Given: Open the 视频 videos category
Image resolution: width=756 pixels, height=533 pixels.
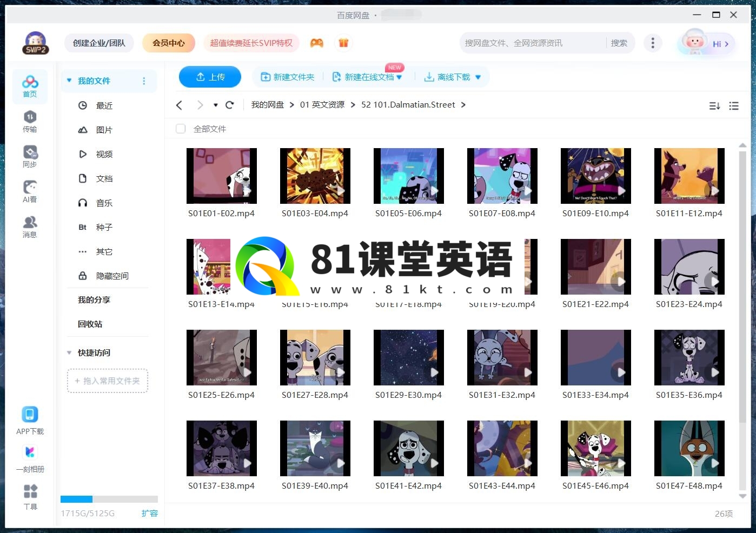Looking at the screenshot, I should [104, 154].
